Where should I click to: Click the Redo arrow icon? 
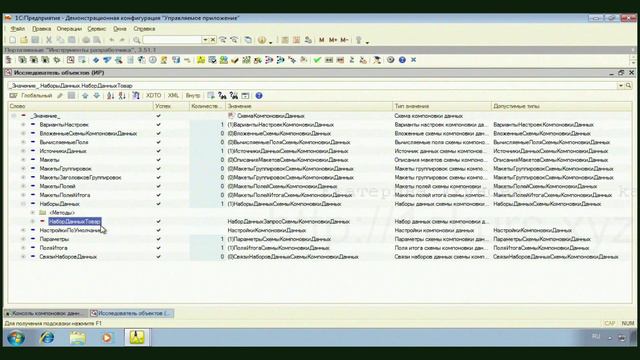122,40
